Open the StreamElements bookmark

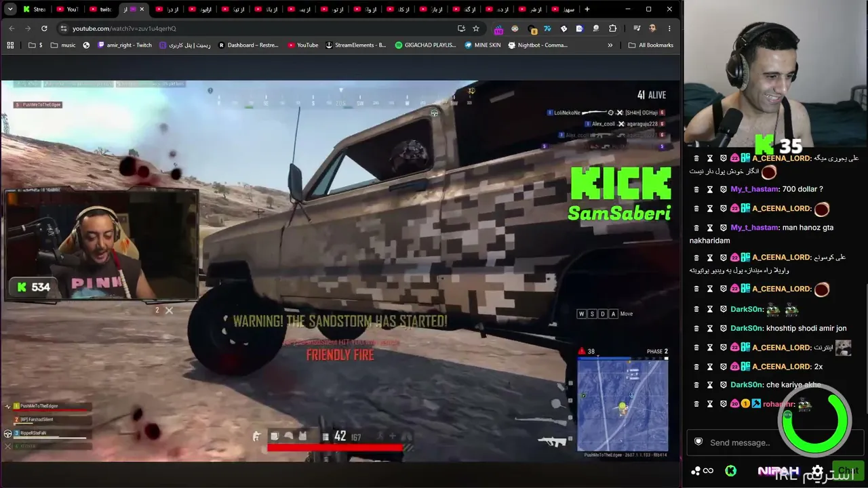(x=356, y=45)
